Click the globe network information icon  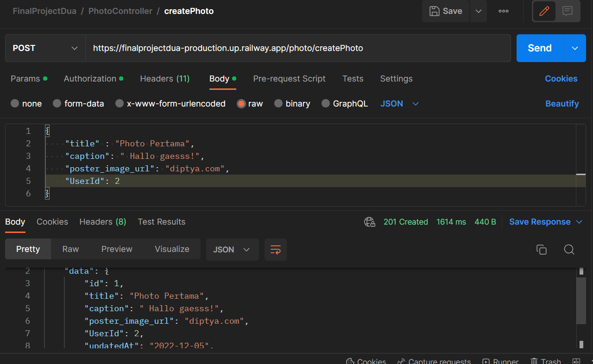[x=370, y=222]
